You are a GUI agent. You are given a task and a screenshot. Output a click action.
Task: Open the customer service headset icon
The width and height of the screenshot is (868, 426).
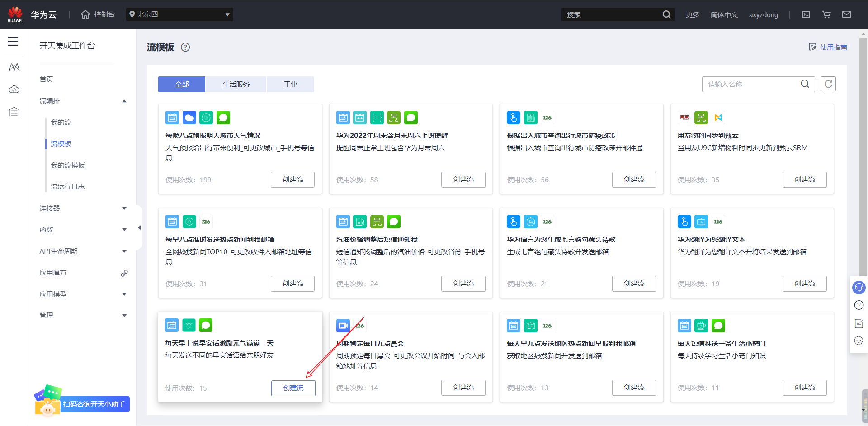tap(859, 287)
